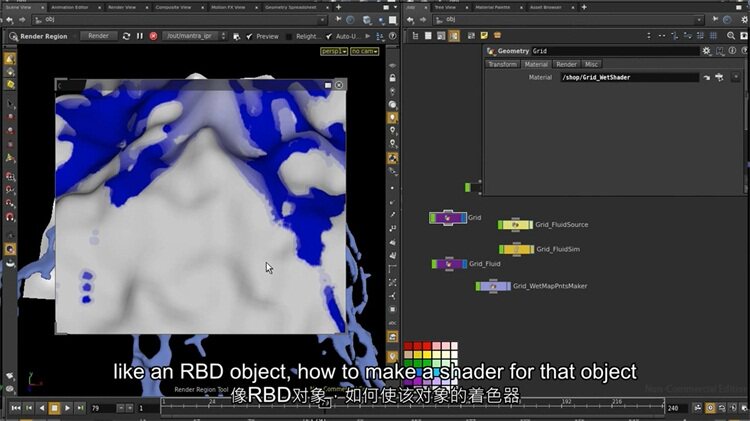This screenshot has width=750, height=421.
Task: Pause the render region rendering
Action: tap(140, 36)
